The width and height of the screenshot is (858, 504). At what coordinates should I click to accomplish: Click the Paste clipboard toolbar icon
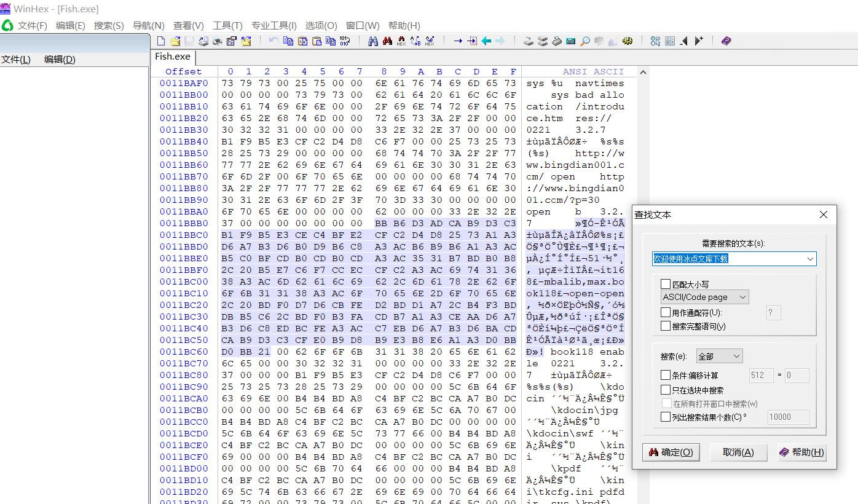(x=317, y=41)
